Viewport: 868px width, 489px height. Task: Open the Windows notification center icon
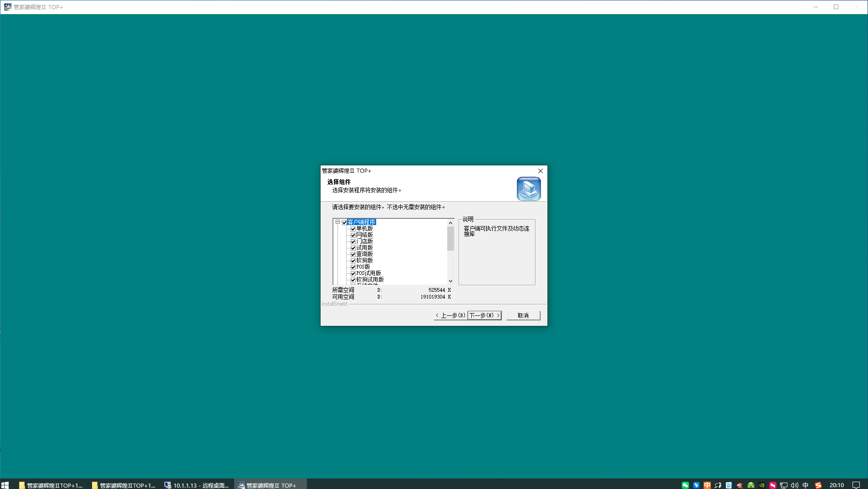click(x=856, y=485)
